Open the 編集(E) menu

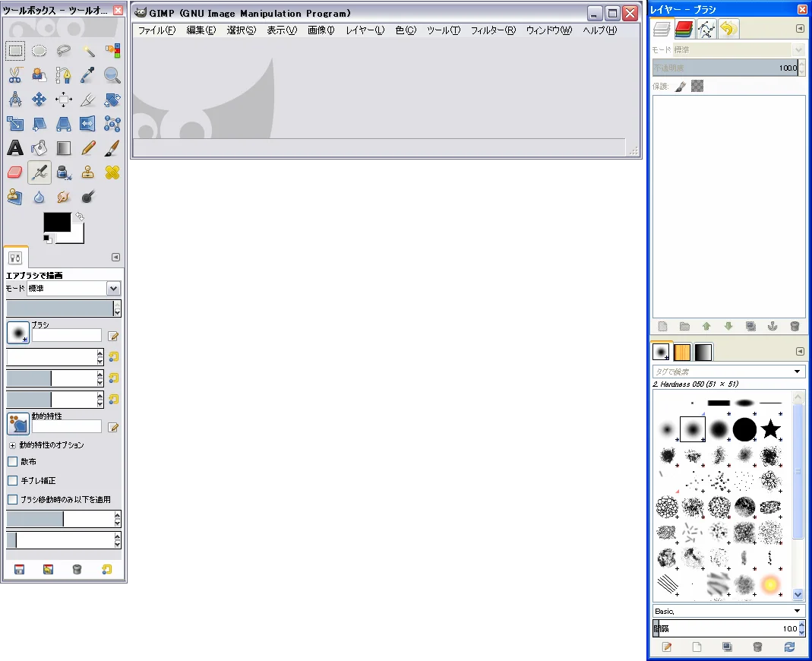tap(201, 30)
